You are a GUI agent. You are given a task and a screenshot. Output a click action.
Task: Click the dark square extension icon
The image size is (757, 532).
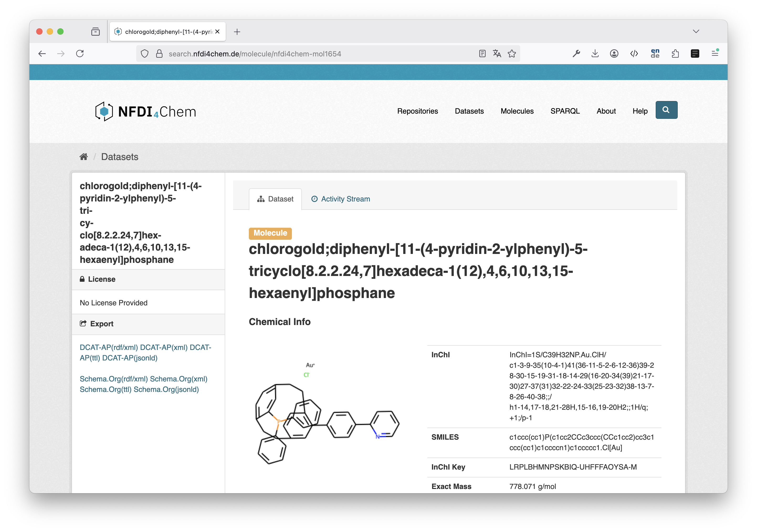[x=695, y=54]
